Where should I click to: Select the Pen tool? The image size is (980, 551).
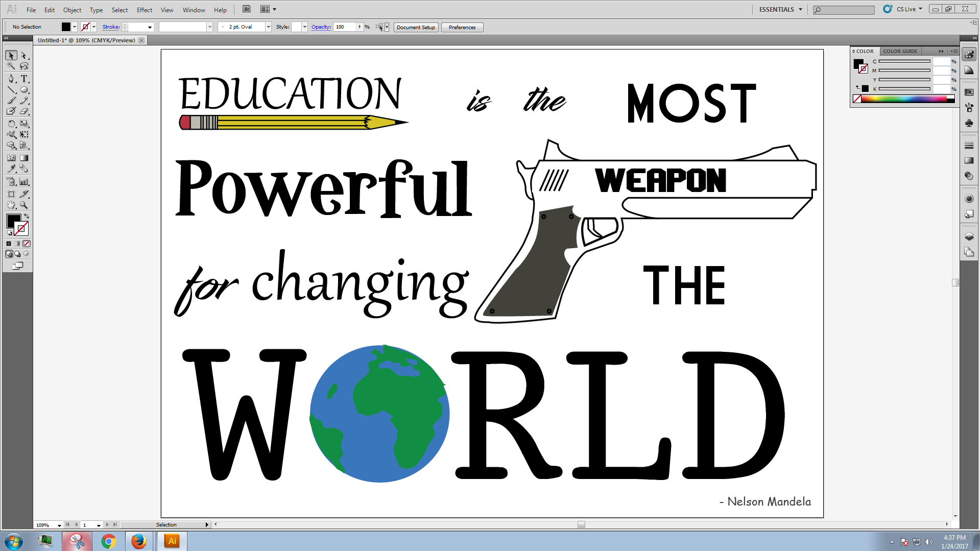click(x=11, y=79)
